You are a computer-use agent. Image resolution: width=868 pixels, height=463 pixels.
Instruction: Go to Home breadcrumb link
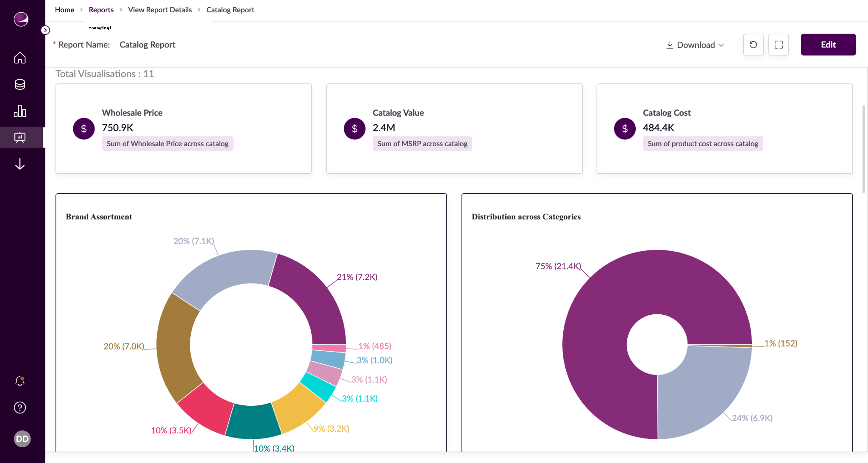64,10
